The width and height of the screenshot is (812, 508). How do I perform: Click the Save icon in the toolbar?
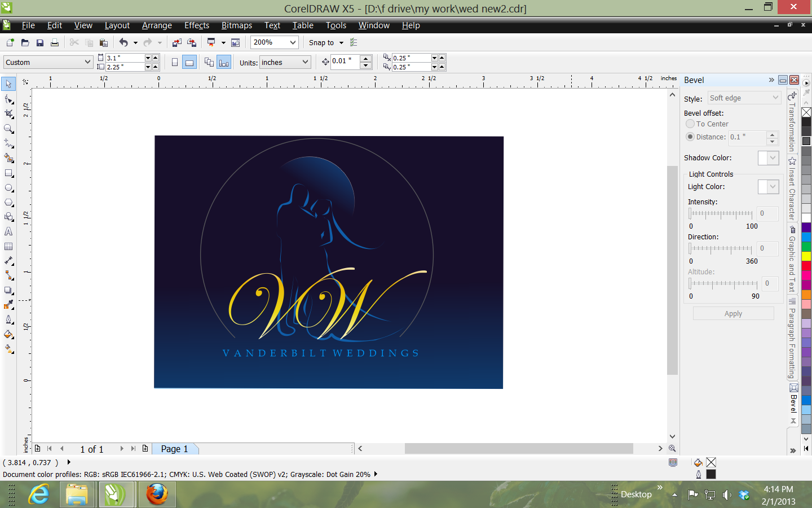pyautogui.click(x=40, y=43)
